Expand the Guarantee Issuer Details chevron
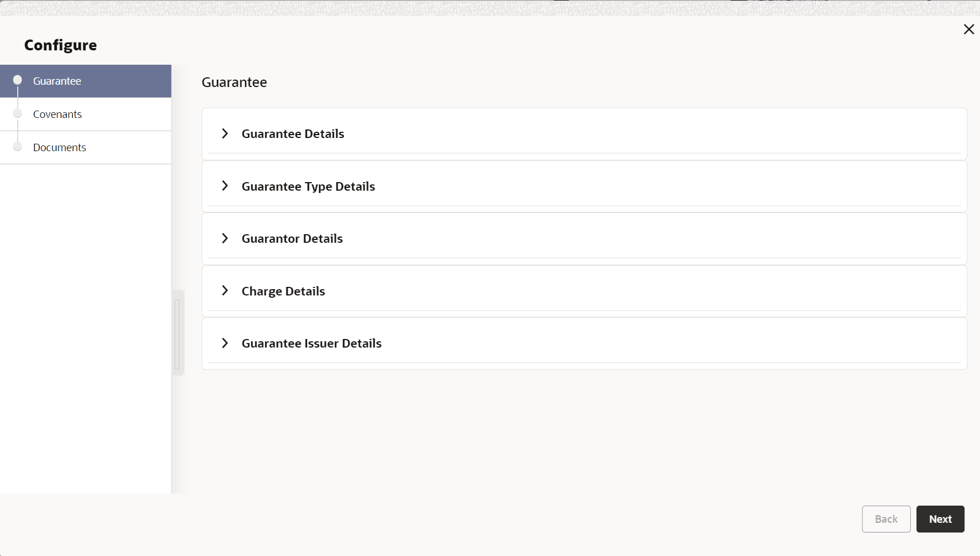Image resolution: width=980 pixels, height=556 pixels. pos(225,343)
